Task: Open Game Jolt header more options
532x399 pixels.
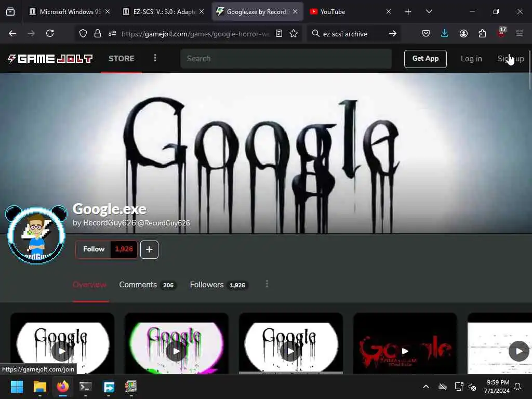Action: 155,58
